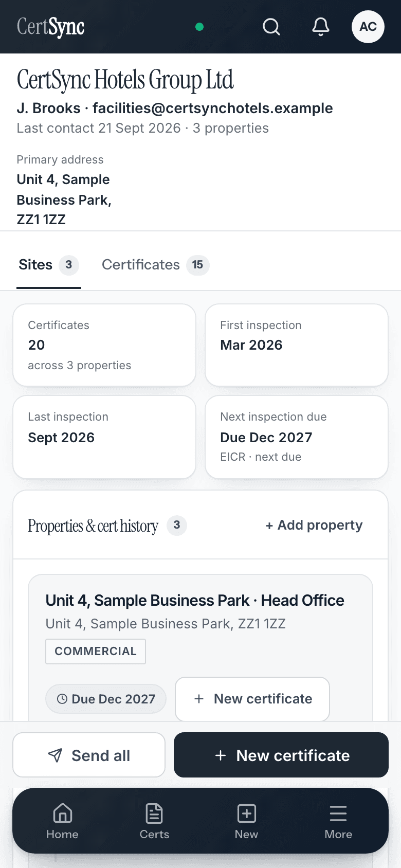Open the First inspection Mar 2026 card
Image resolution: width=401 pixels, height=868 pixels.
[x=297, y=345]
